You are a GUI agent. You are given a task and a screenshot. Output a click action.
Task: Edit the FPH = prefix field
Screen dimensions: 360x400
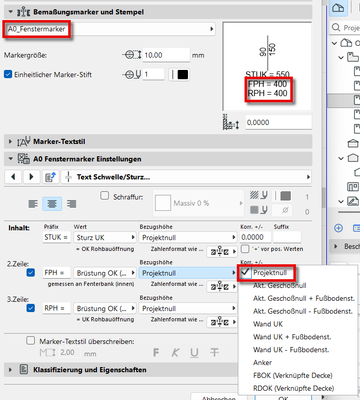tap(56, 273)
